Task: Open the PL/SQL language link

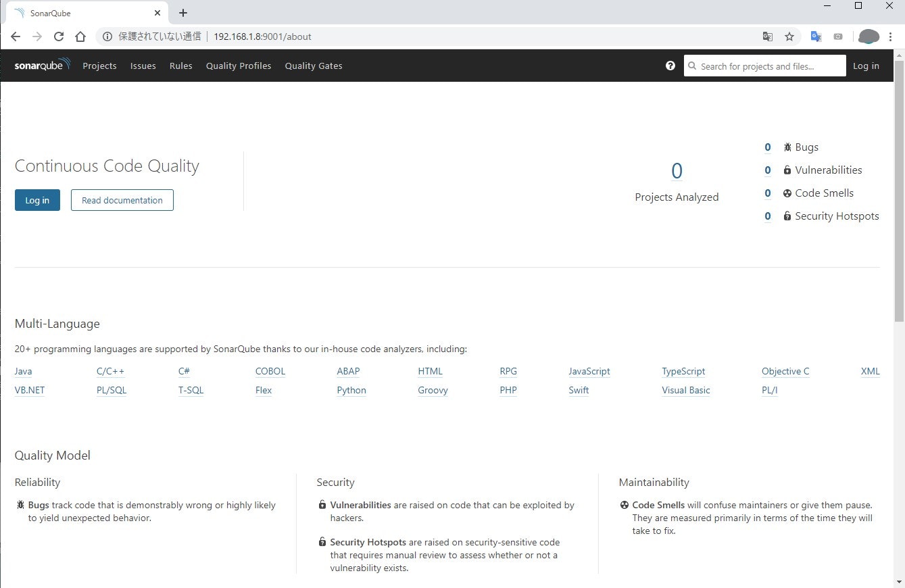Action: (112, 390)
